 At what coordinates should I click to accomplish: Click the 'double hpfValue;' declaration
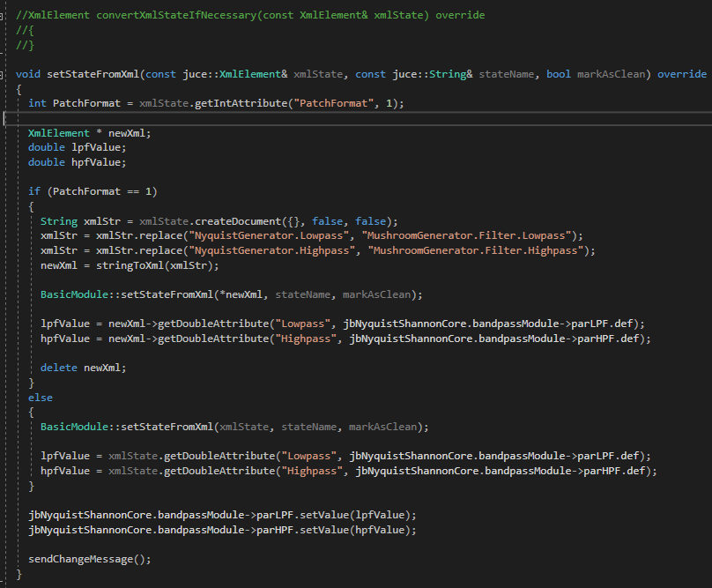pos(78,162)
